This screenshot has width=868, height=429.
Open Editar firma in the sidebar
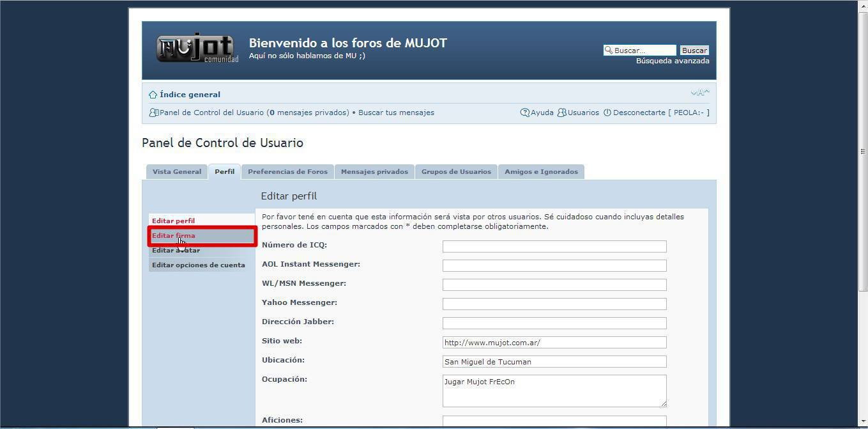[x=174, y=236]
